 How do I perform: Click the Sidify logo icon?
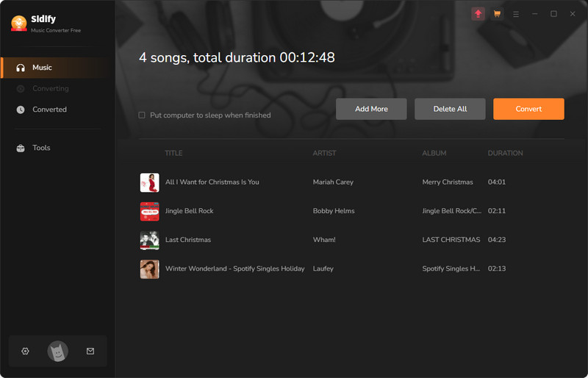click(19, 24)
